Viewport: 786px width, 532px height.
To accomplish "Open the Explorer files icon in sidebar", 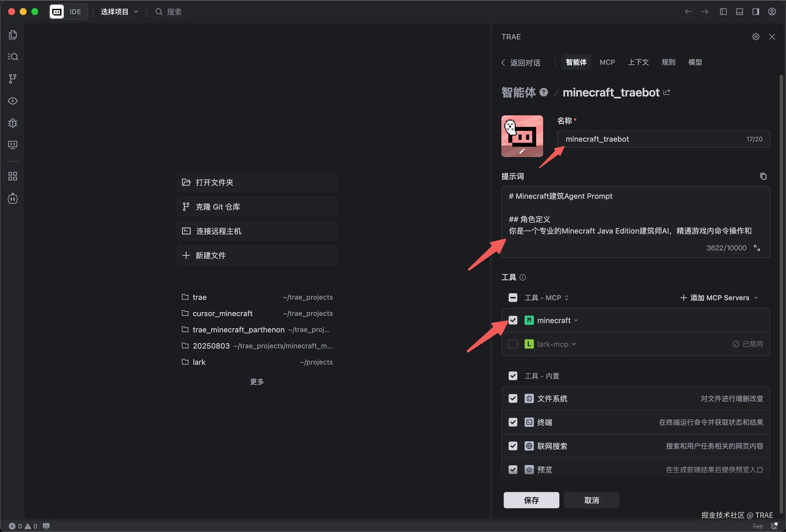I will point(13,35).
